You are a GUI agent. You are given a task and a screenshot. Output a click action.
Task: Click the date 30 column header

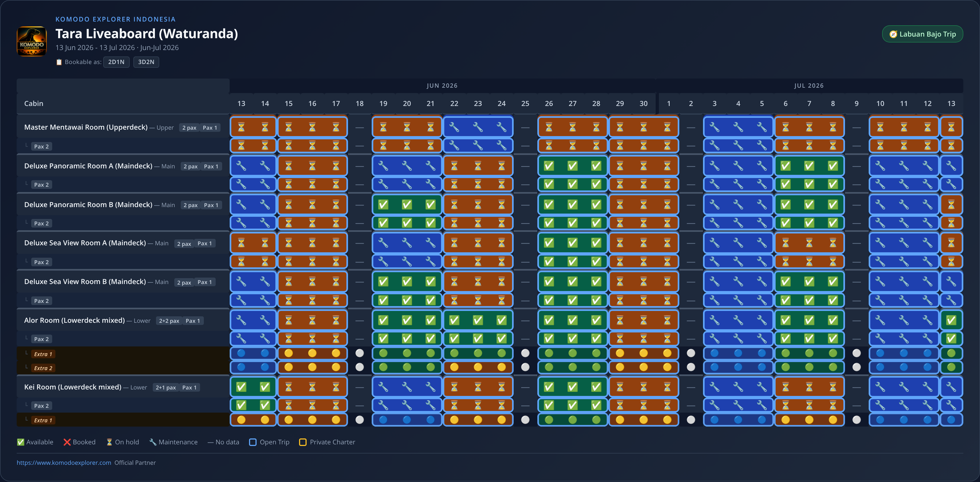coord(644,104)
